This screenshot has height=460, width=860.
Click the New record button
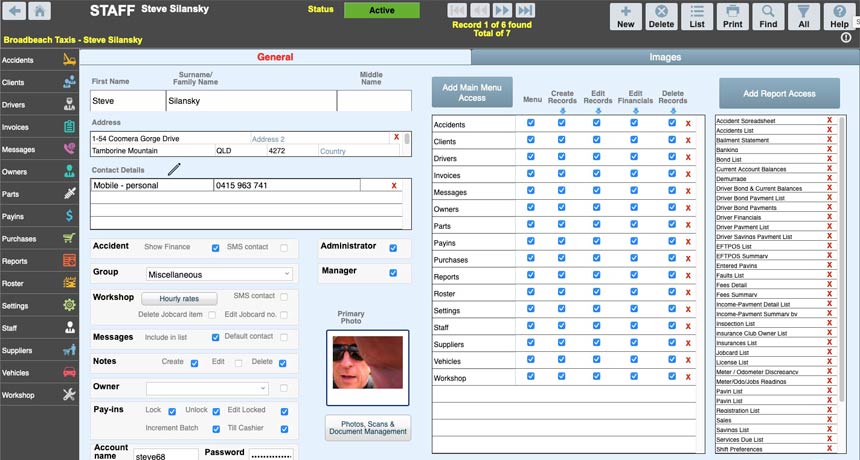625,17
